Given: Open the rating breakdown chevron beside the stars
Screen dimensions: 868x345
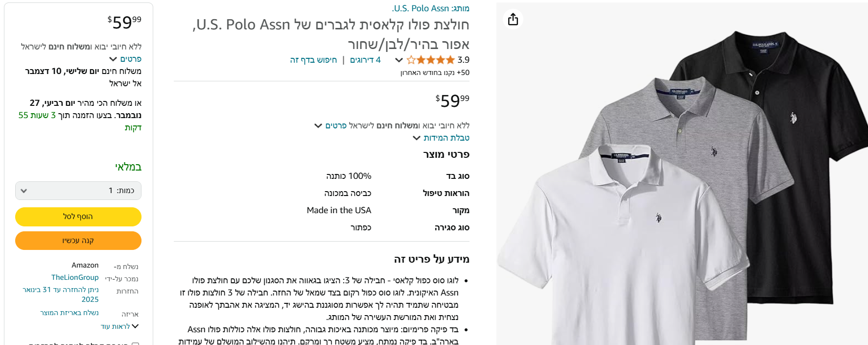Looking at the screenshot, I should pyautogui.click(x=399, y=60).
